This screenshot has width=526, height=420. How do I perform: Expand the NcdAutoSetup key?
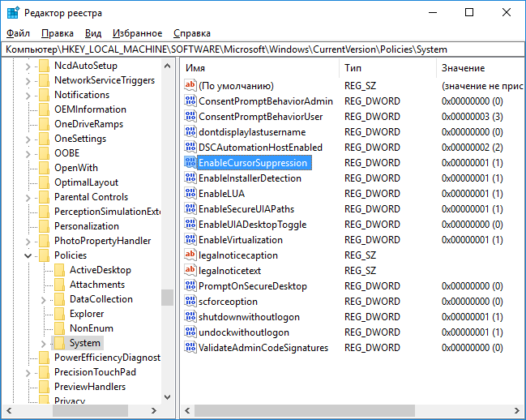pyautogui.click(x=28, y=66)
